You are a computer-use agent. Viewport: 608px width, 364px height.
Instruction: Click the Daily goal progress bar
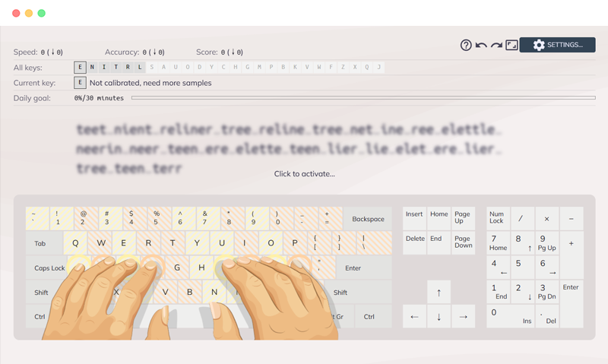pyautogui.click(x=363, y=98)
